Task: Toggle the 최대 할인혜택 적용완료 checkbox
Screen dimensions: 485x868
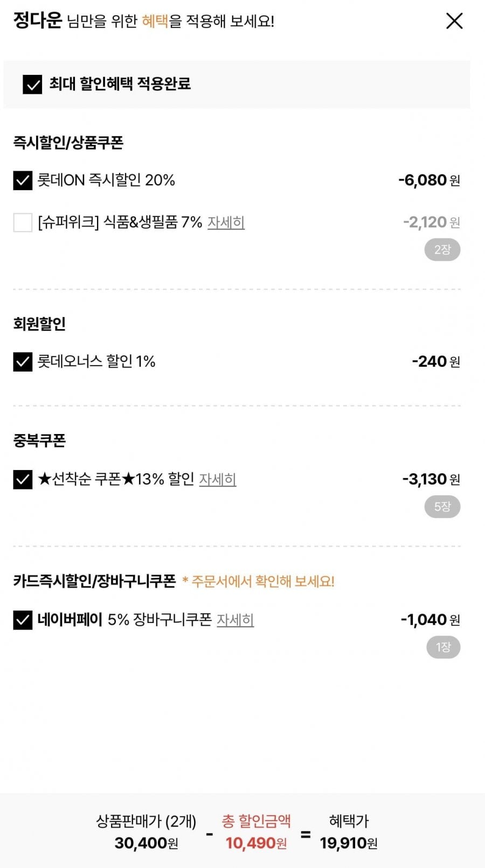Action: 32,85
